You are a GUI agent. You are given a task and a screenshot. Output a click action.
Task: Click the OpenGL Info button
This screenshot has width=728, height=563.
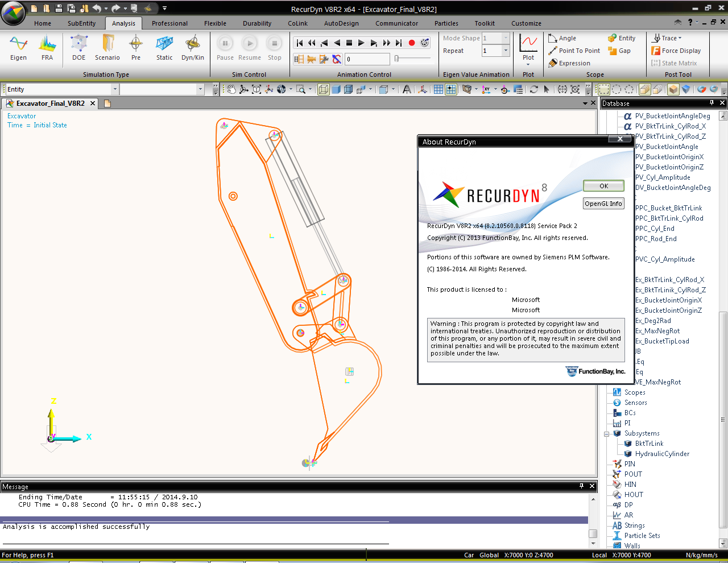click(603, 204)
